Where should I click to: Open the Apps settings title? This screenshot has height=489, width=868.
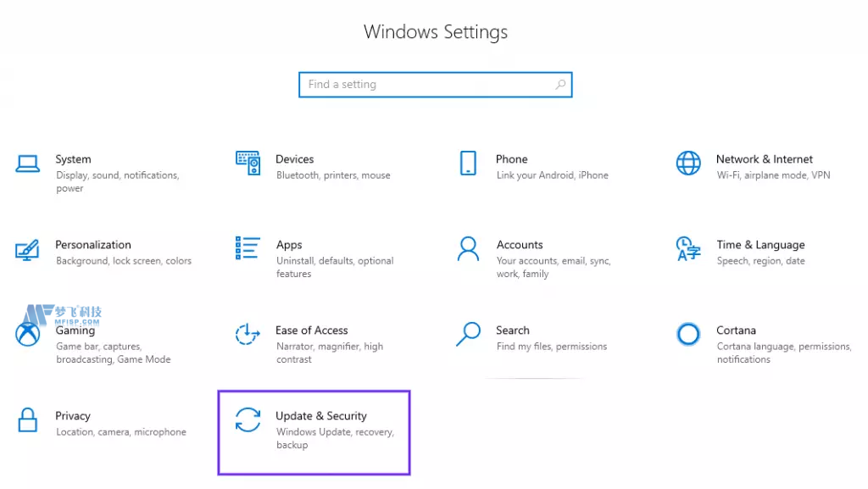pos(289,245)
